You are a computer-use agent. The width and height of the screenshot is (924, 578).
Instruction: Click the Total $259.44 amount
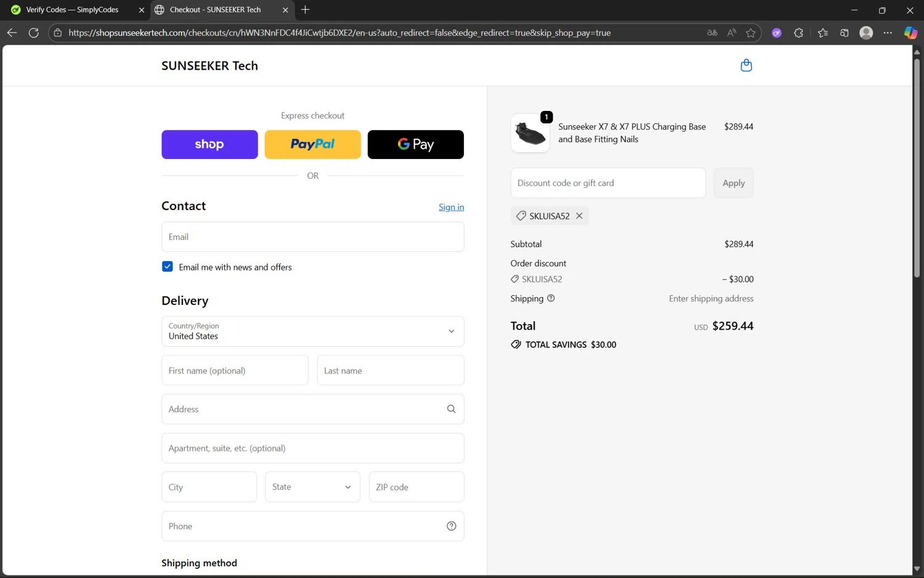pyautogui.click(x=732, y=326)
